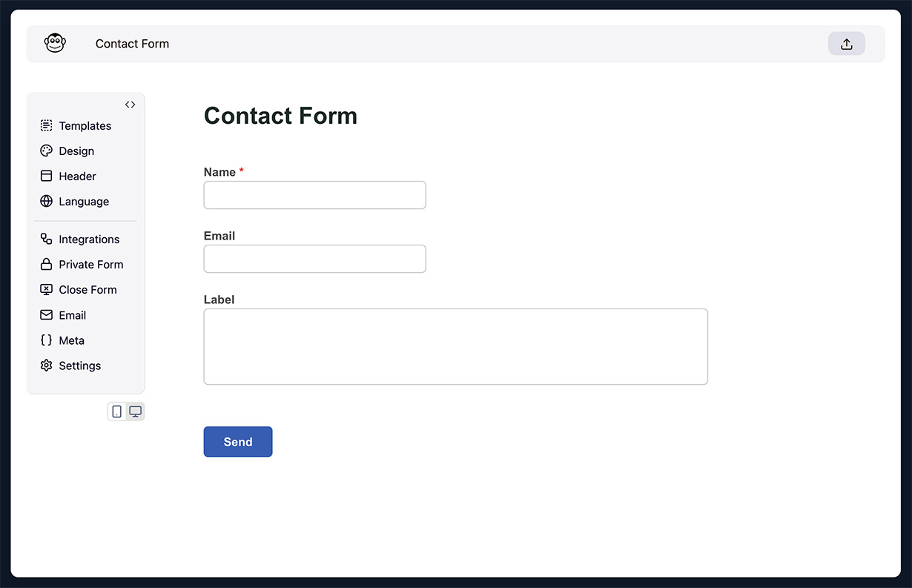This screenshot has width=912, height=588.
Task: Click the export button in the top bar
Action: coord(846,43)
